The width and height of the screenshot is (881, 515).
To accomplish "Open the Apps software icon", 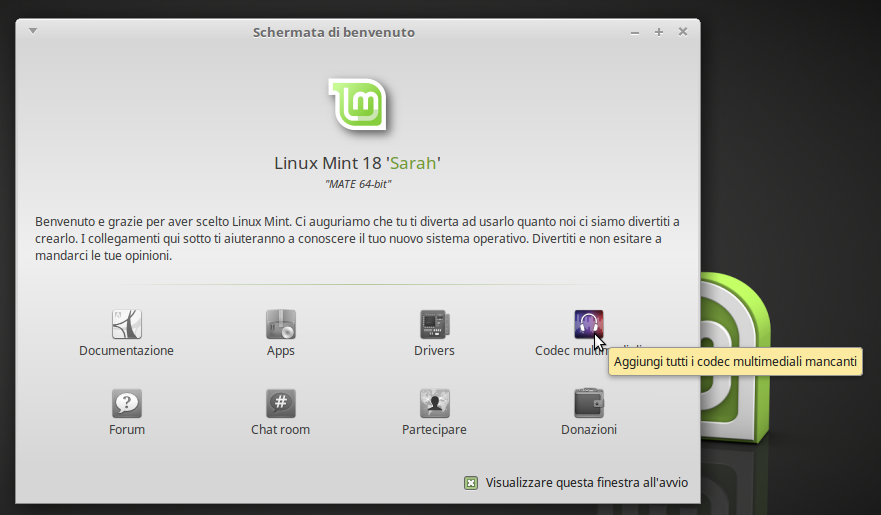I will point(280,324).
